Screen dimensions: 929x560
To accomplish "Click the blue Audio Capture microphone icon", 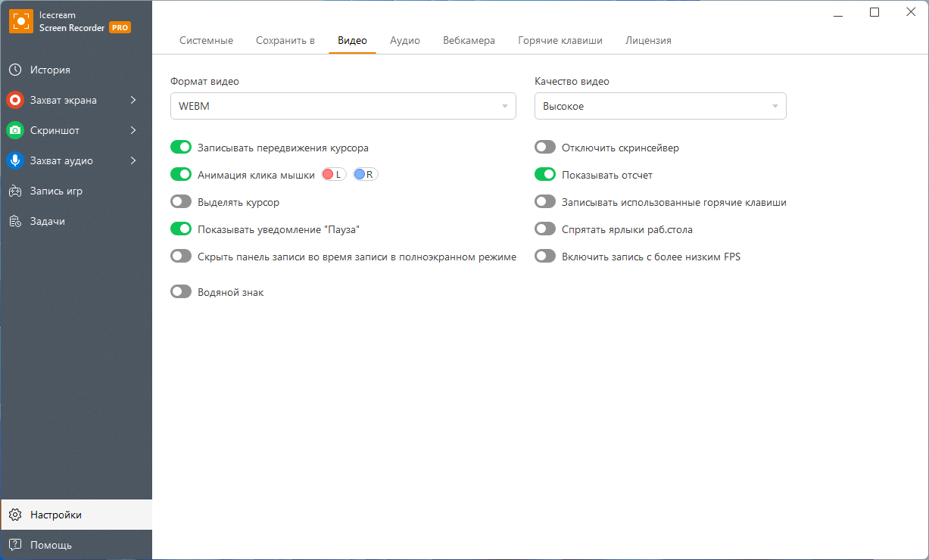I will (x=15, y=160).
